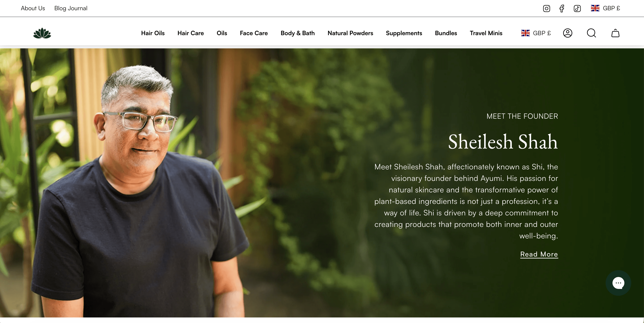Expand the top bar GBP £ currency selector
Viewport: 644px width, 323px height.
click(x=605, y=8)
